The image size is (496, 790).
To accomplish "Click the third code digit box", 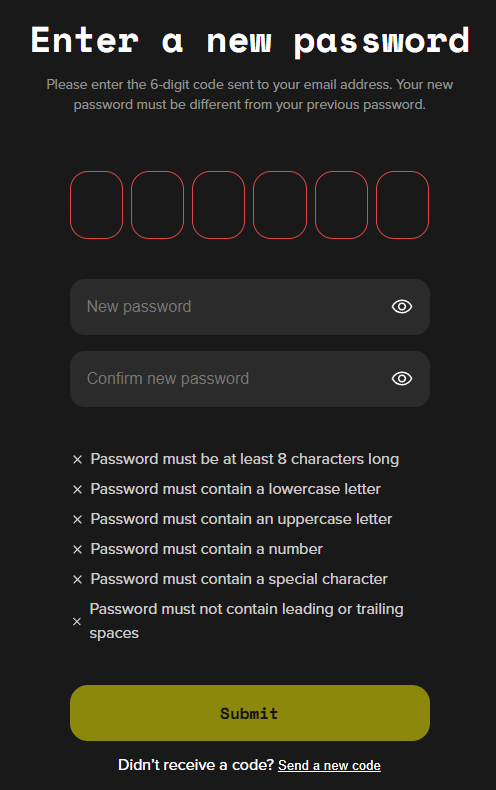I will point(218,205).
